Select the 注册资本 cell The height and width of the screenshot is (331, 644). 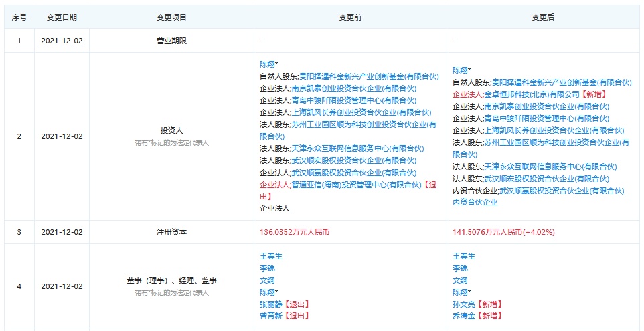click(x=171, y=232)
